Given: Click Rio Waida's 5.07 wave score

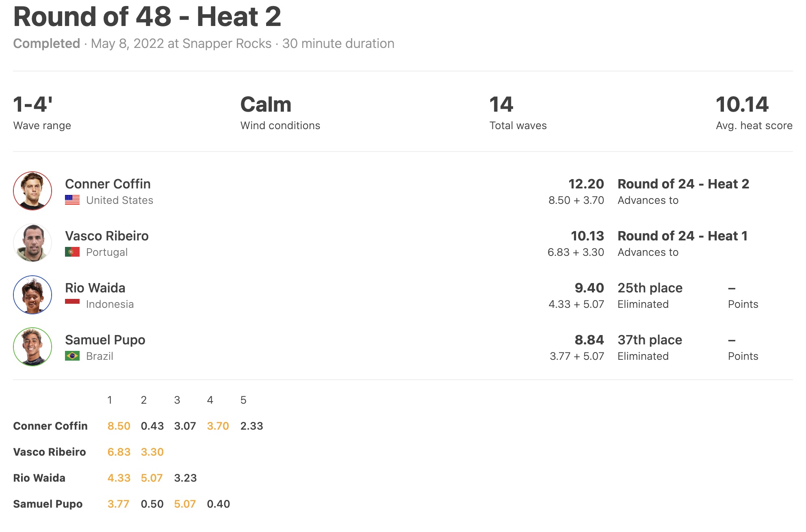Looking at the screenshot, I should [x=152, y=478].
